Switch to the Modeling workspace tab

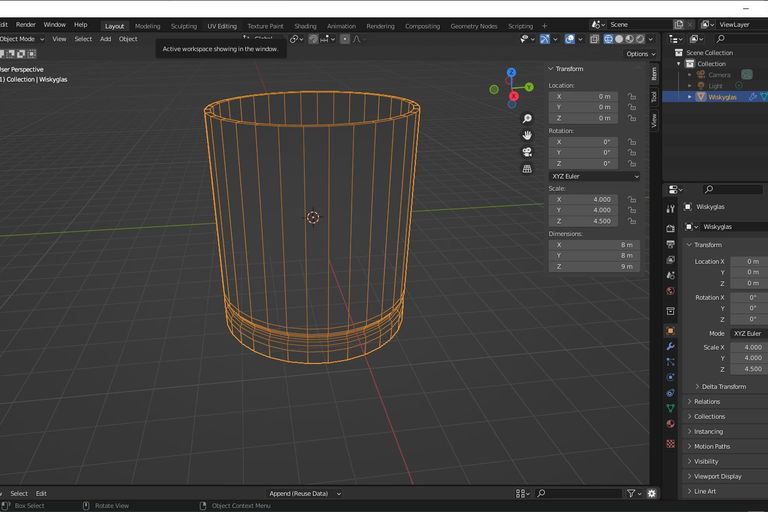pyautogui.click(x=147, y=26)
